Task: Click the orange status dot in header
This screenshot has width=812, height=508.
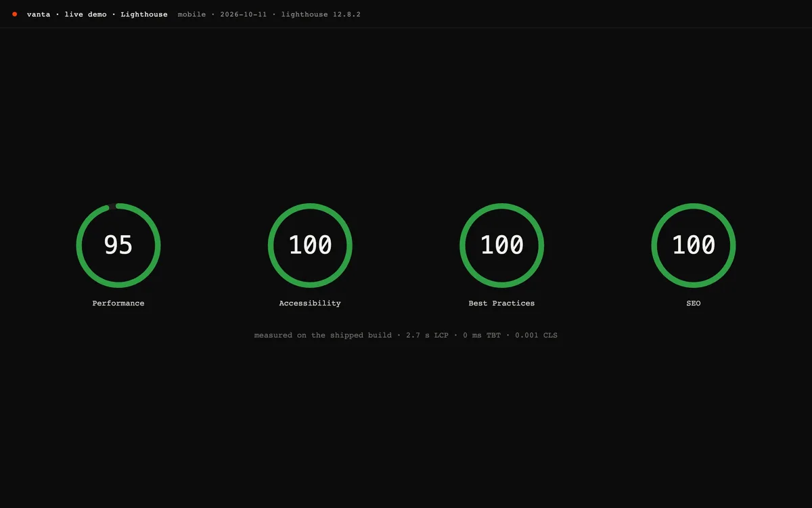Action: click(15, 14)
